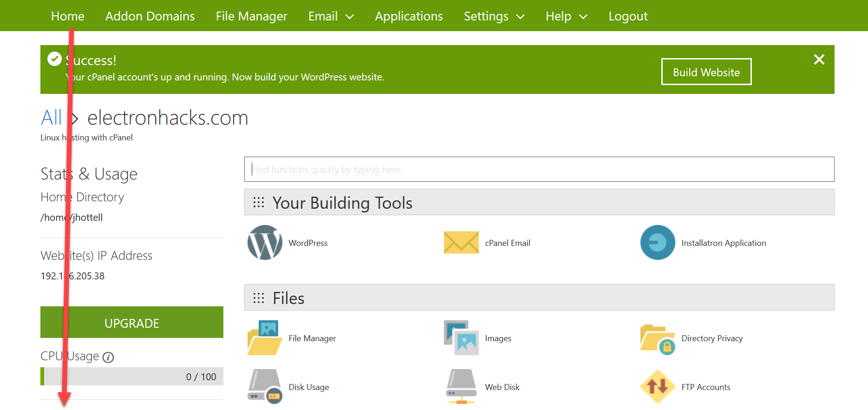Click the Success checkmark icon

pos(55,59)
